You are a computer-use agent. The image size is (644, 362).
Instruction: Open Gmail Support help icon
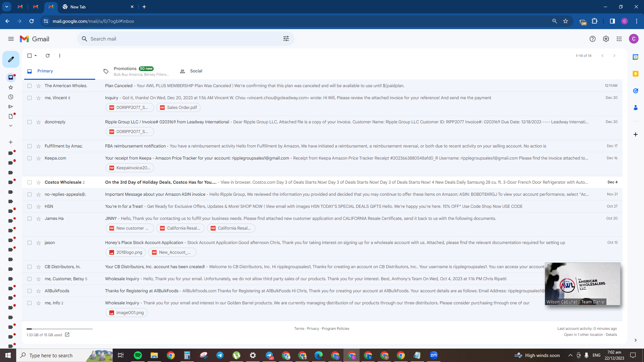[x=593, y=39]
